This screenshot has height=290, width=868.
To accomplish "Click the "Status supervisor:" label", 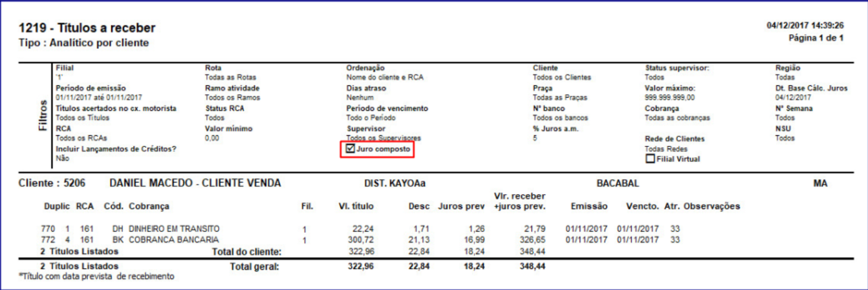I will point(677,68).
